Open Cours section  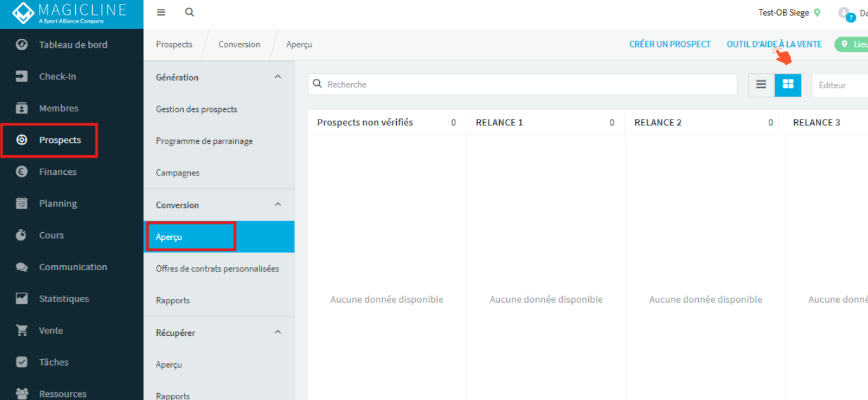52,235
